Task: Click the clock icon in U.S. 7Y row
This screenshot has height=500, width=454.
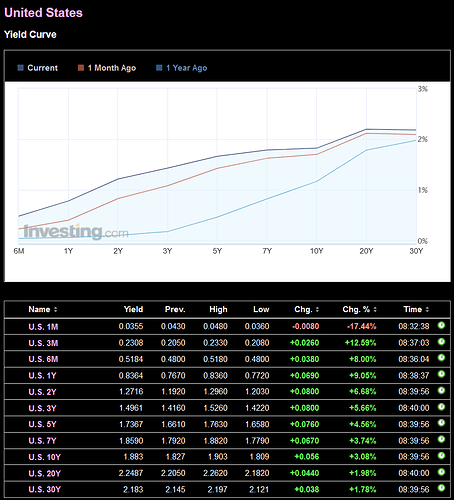Action: point(441,439)
